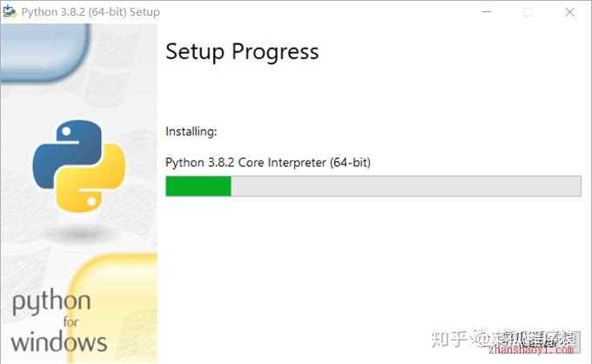Click the "Python 3.8.2 (64-bit) Setup" window title

coord(91,12)
